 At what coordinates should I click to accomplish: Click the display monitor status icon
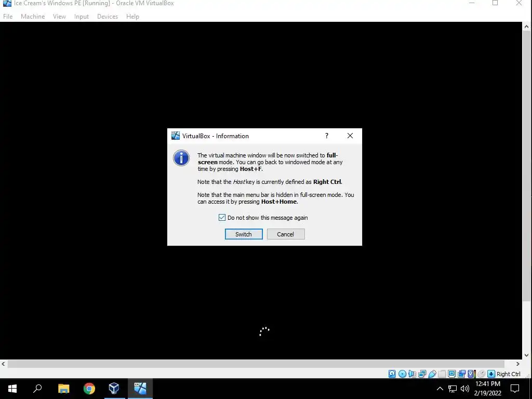(x=451, y=374)
